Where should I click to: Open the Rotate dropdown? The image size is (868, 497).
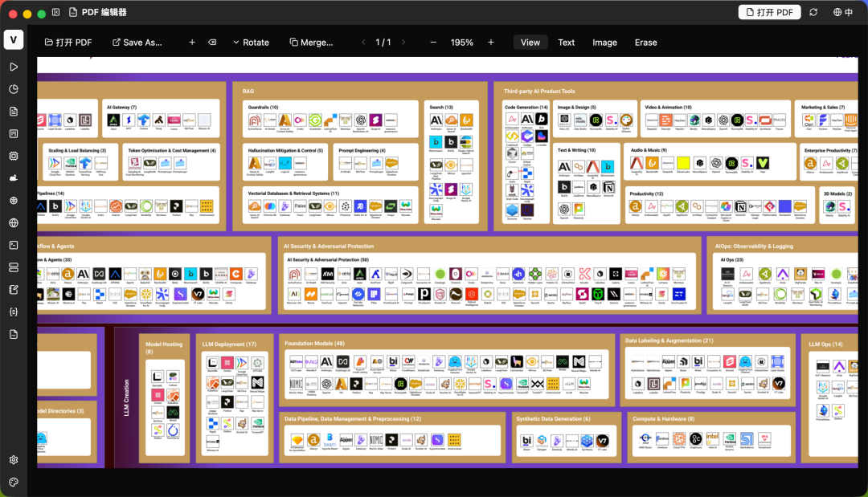coord(251,42)
